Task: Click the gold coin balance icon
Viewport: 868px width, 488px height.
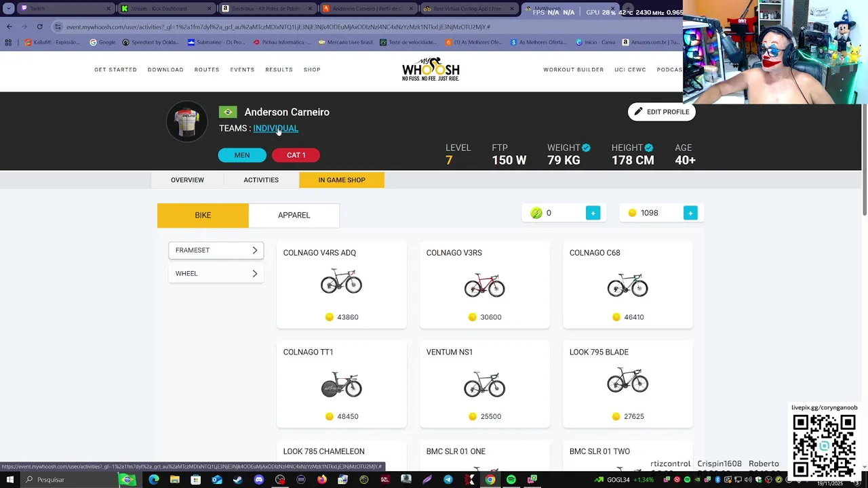Action: (632, 213)
